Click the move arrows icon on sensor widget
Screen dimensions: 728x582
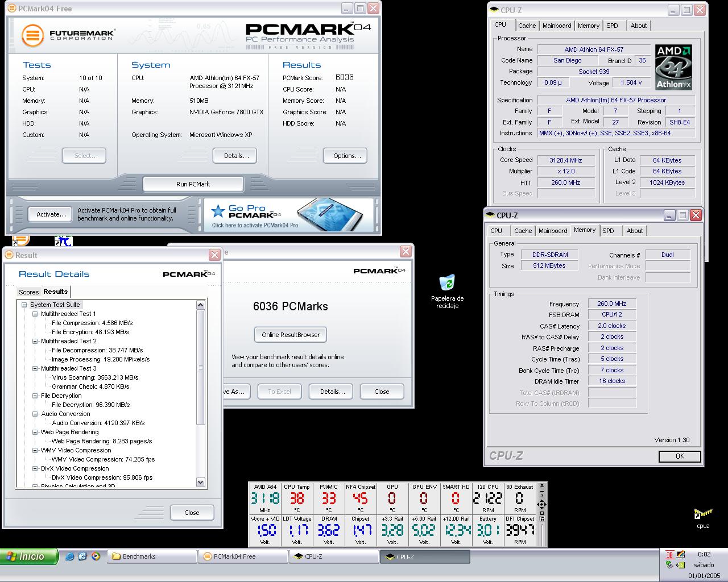(x=541, y=505)
